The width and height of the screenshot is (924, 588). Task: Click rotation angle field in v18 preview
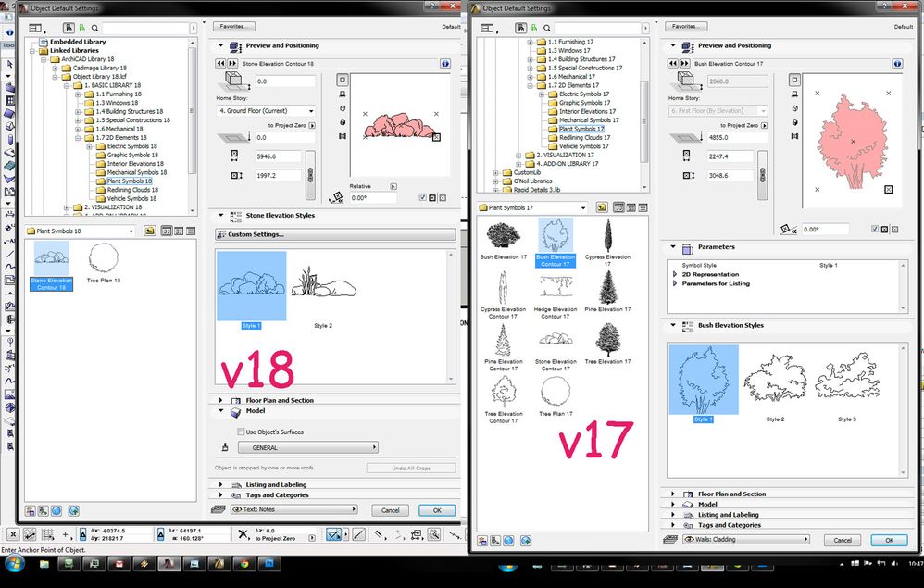(x=372, y=198)
